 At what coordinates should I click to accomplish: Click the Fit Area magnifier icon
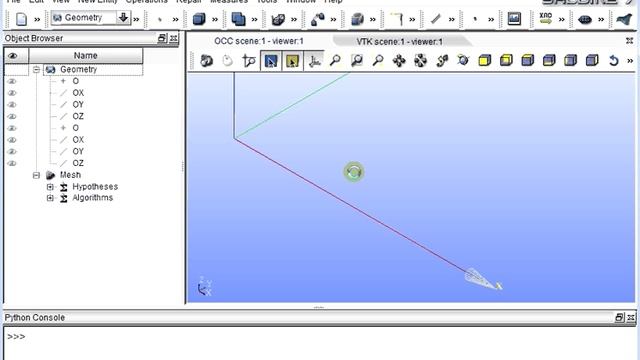pyautogui.click(x=357, y=61)
